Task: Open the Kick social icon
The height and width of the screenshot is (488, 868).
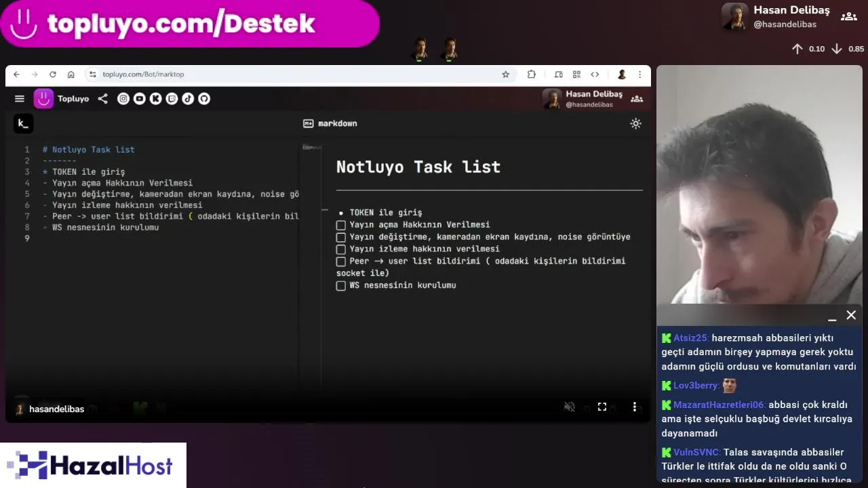Action: click(x=155, y=99)
